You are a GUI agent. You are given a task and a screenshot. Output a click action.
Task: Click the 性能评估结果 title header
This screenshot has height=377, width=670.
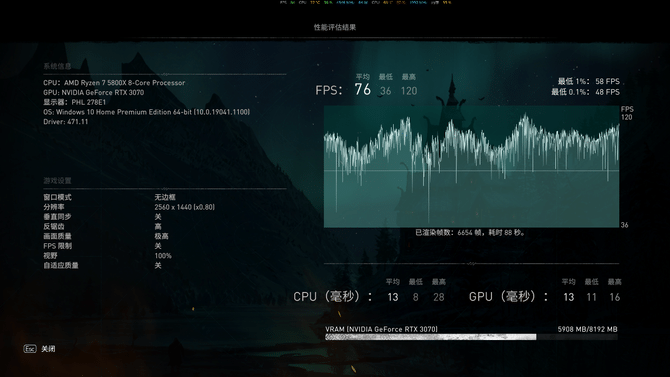point(335,27)
